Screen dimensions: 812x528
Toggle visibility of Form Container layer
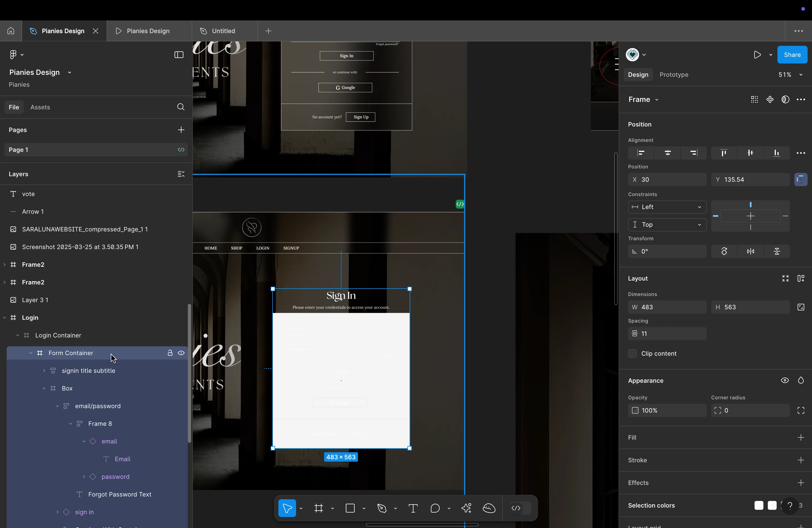pos(181,353)
